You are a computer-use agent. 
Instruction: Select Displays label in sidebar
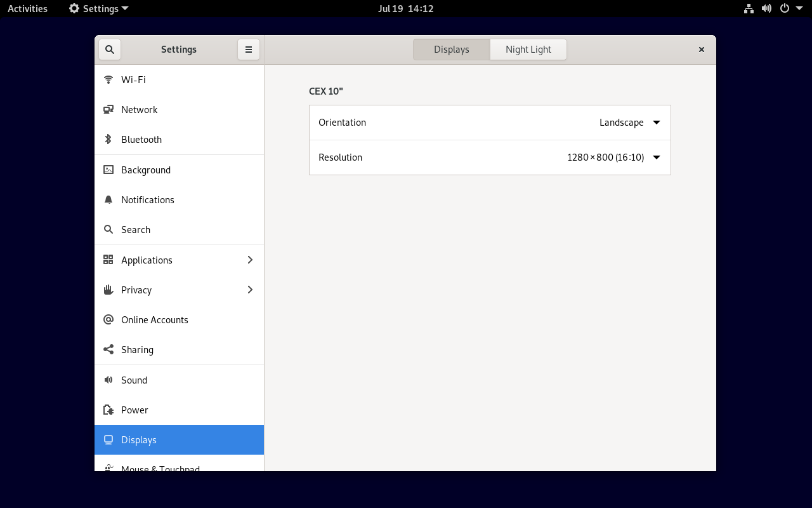coord(139,439)
